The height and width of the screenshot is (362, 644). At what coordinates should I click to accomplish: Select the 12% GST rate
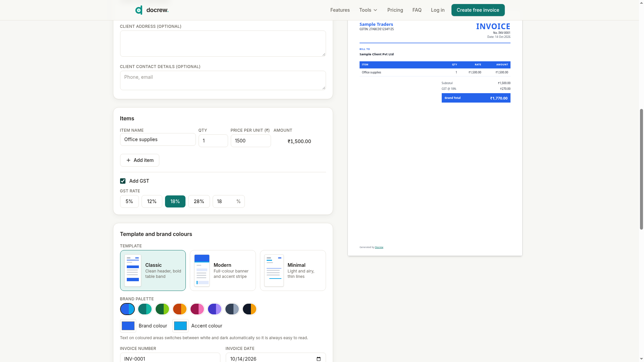pyautogui.click(x=152, y=201)
